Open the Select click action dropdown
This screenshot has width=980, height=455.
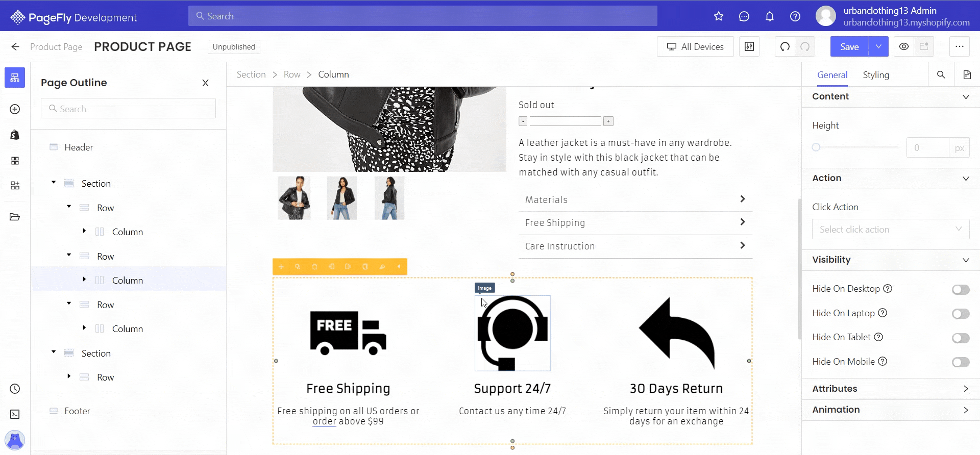click(891, 230)
